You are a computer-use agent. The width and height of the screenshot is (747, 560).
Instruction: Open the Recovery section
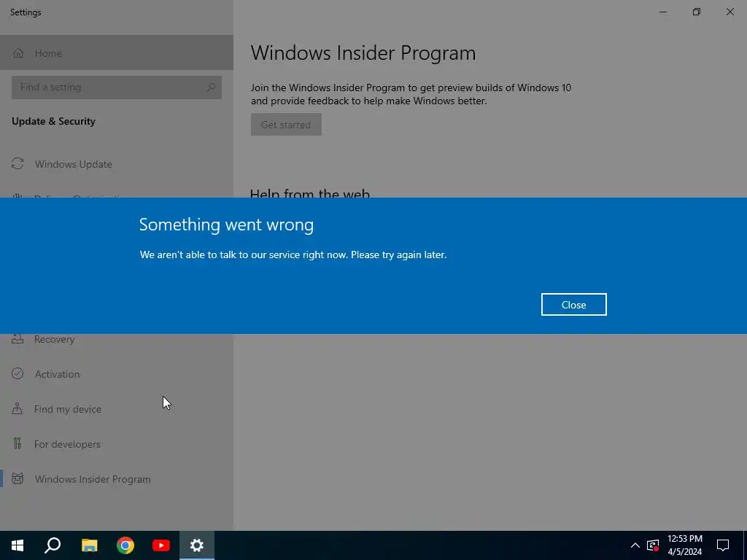(117, 340)
